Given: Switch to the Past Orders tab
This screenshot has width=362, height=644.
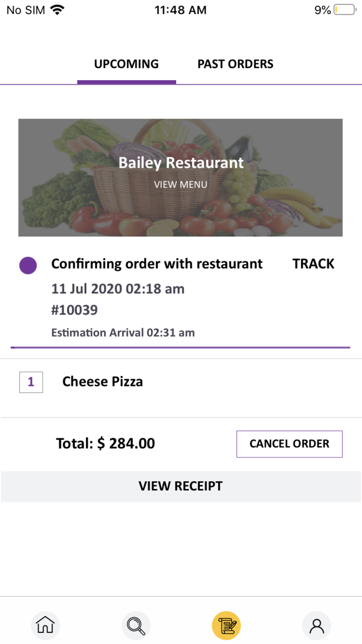Looking at the screenshot, I should point(235,64).
